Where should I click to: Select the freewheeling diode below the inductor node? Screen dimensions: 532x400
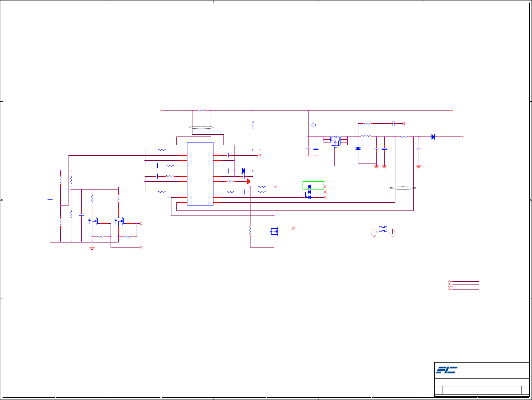358,148
